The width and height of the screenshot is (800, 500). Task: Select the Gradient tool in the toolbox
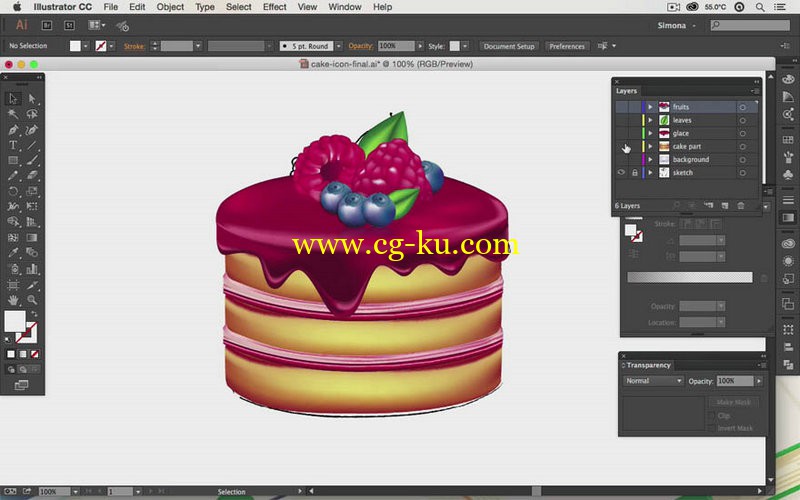point(32,237)
